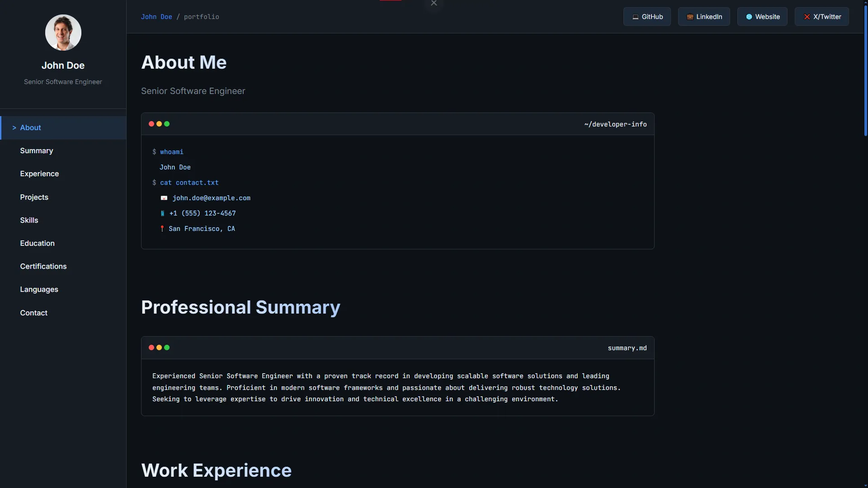Click the john.doe@example.com email address
The height and width of the screenshot is (488, 868).
tap(211, 198)
